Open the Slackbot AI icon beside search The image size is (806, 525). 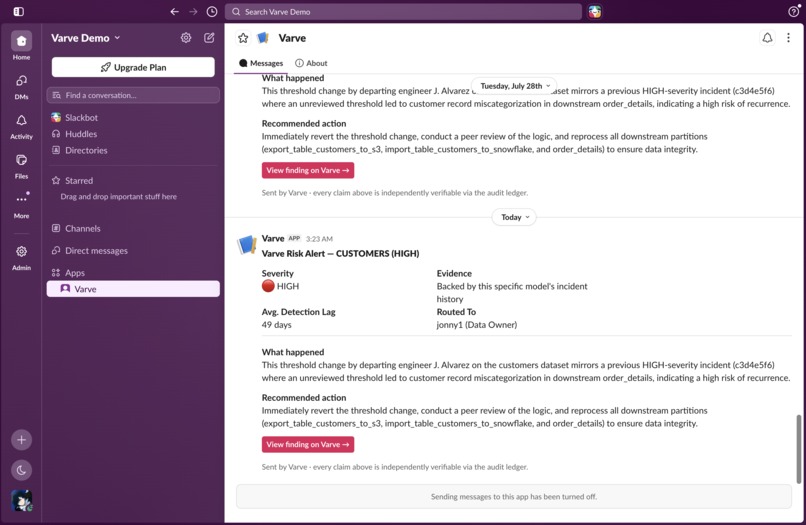[x=595, y=11]
